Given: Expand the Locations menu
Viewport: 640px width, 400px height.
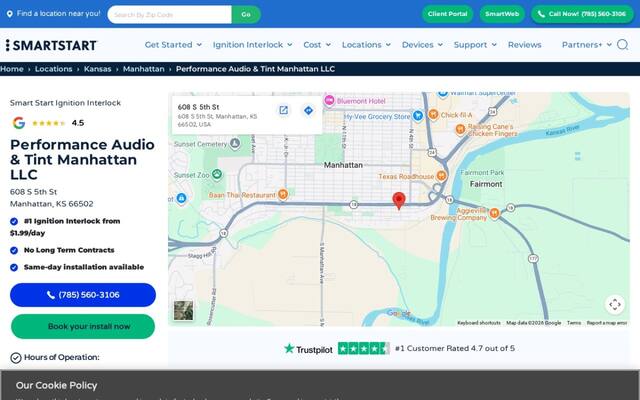Looking at the screenshot, I should click(x=366, y=45).
